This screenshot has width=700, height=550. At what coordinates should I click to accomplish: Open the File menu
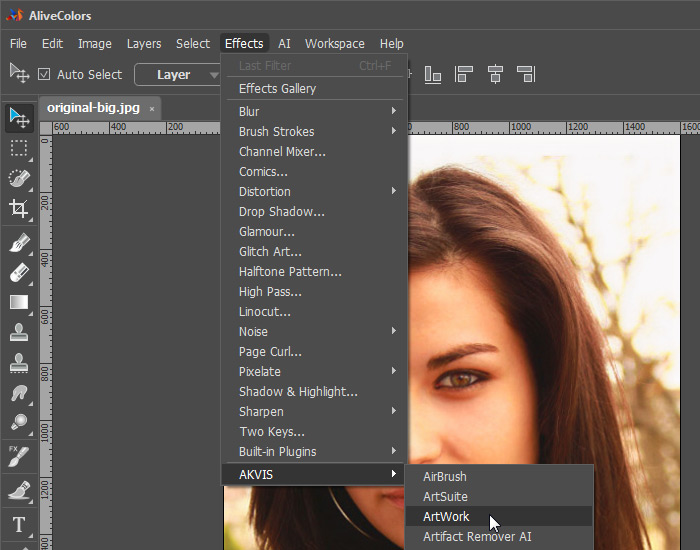(x=18, y=43)
